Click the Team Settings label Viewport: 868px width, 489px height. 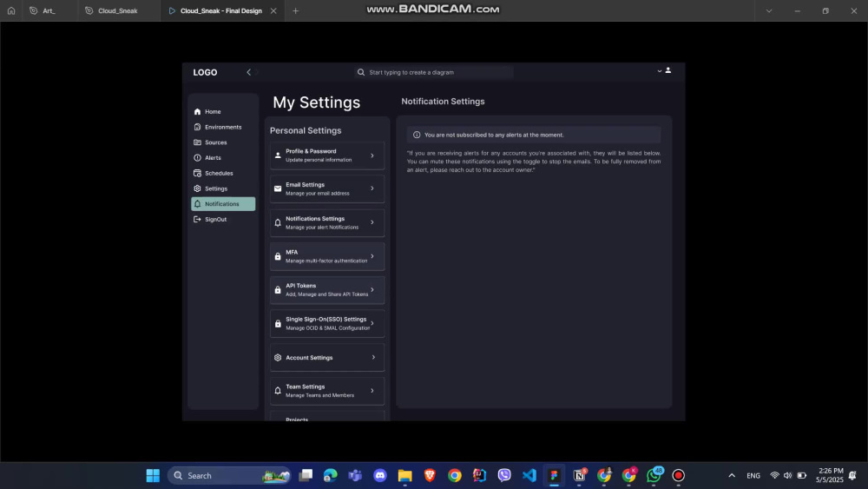coord(305,387)
